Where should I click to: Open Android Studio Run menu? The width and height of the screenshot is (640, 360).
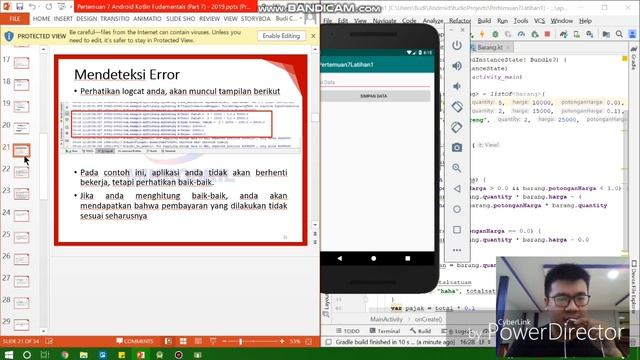pyautogui.click(x=502, y=21)
